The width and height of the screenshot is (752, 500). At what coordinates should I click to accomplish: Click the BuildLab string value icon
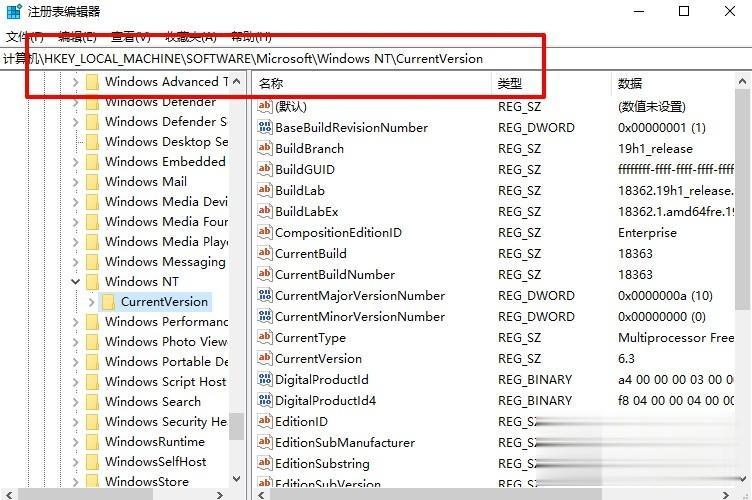coord(265,190)
